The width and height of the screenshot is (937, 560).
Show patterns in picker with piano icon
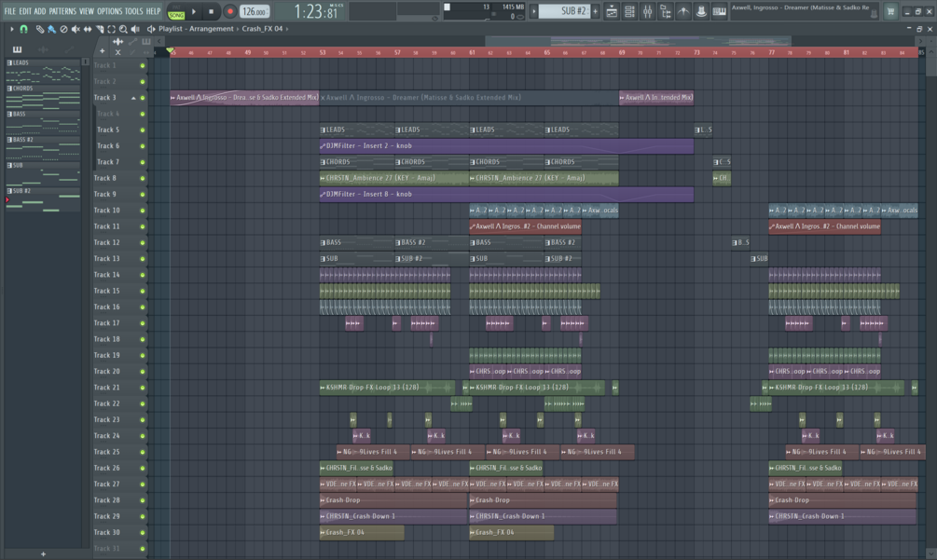tap(17, 49)
